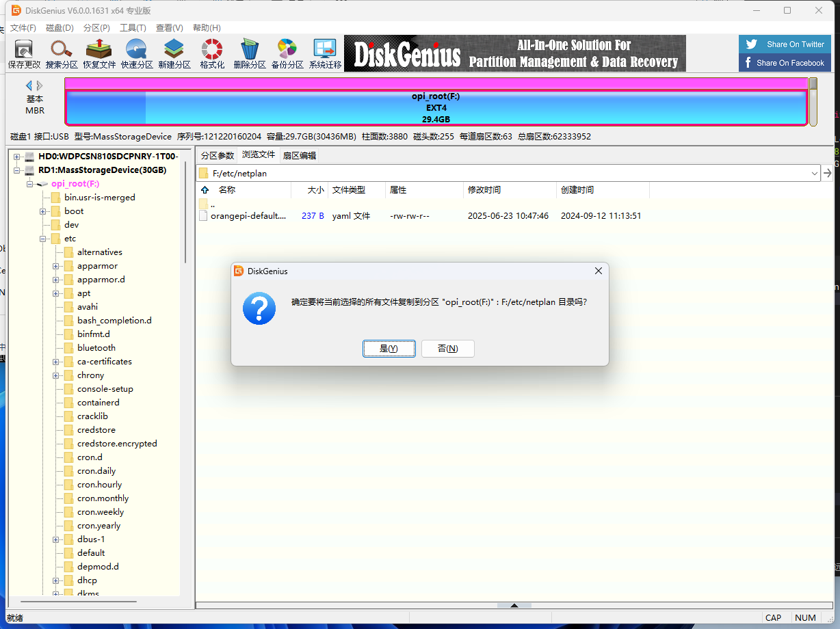Viewport: 840px width, 629px height.
Task: Expand the boot folder node
Action: pos(43,211)
